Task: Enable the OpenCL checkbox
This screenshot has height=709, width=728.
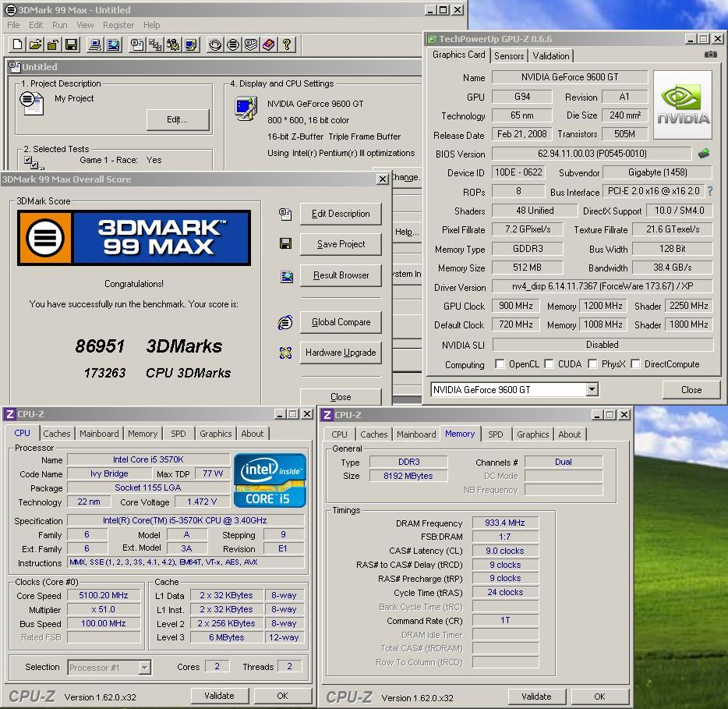Action: point(500,363)
